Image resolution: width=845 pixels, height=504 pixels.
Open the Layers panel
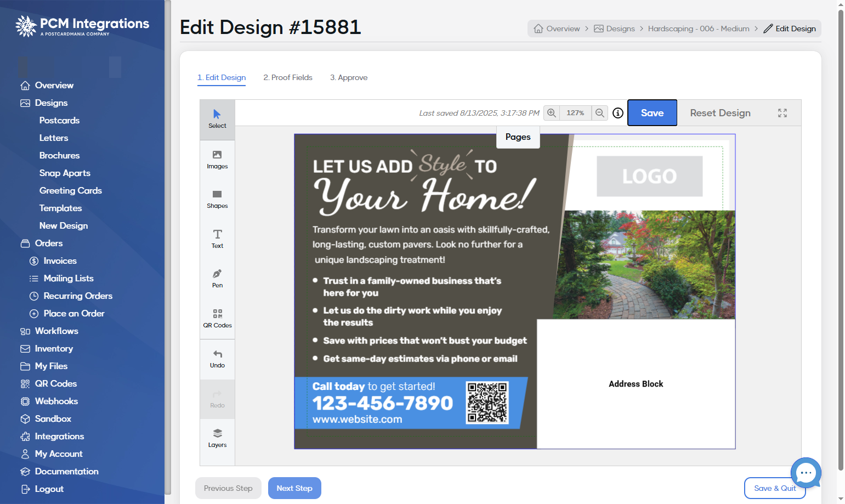217,438
